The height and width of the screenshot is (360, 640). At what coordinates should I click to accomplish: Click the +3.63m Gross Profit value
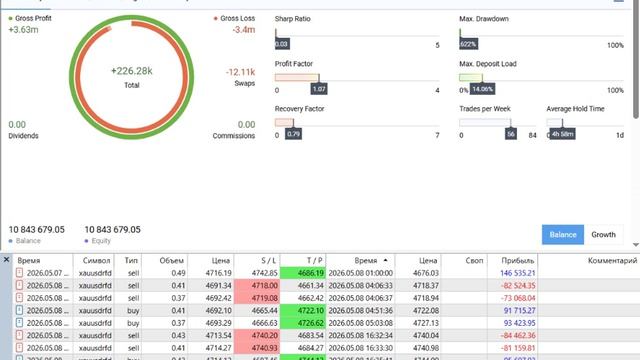click(23, 29)
